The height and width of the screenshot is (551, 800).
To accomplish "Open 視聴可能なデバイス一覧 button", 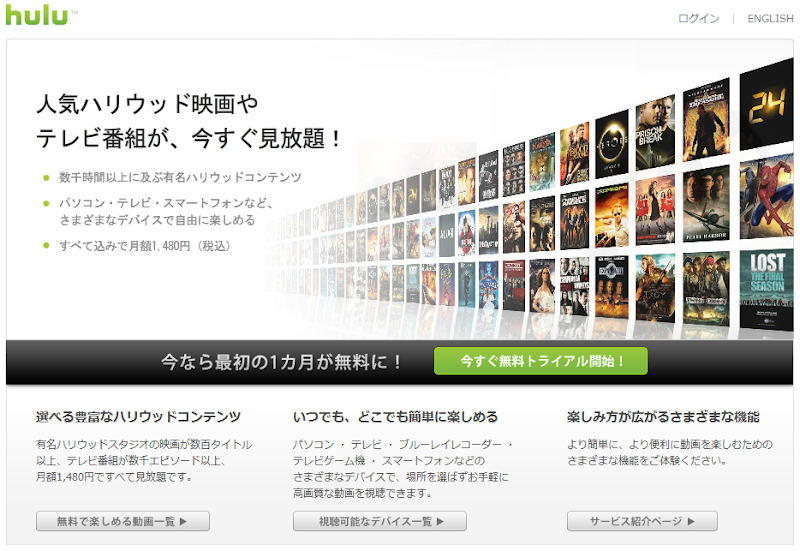I will [x=380, y=521].
